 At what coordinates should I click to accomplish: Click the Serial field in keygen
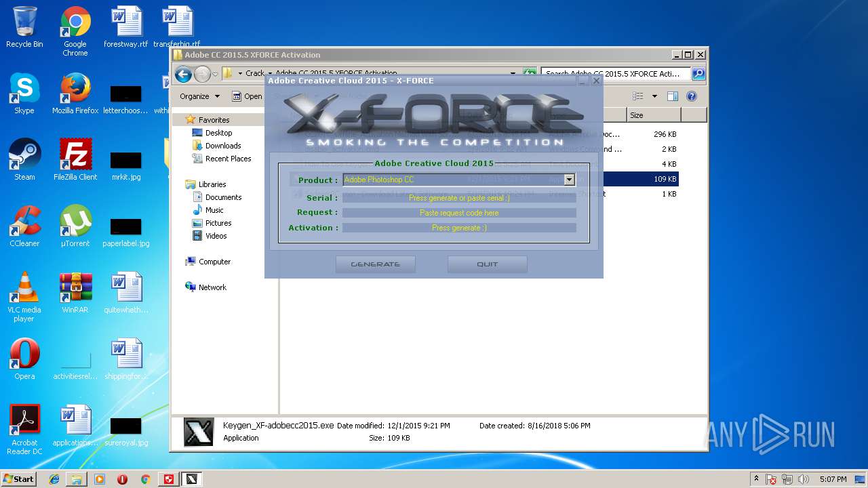pos(459,198)
